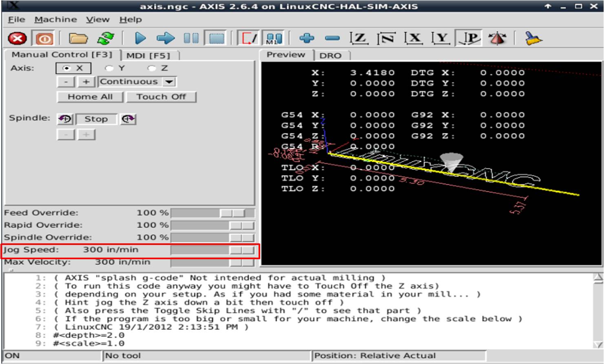
Task: Adjust the Jog Speed slider
Action: pyautogui.click(x=213, y=250)
